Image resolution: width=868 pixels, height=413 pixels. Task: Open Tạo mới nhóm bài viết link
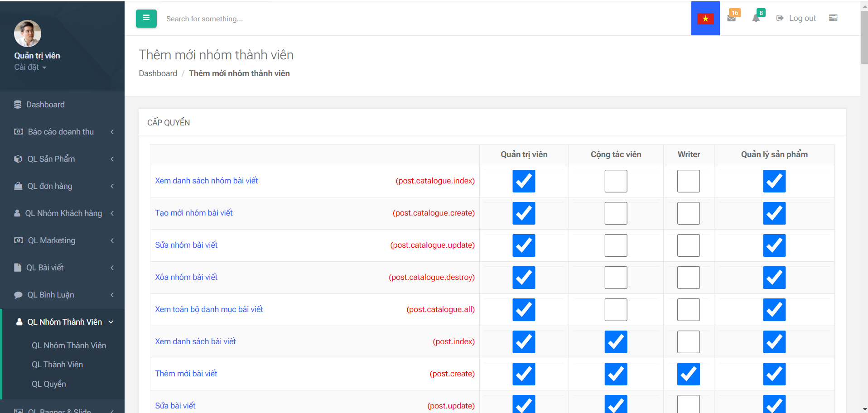[x=194, y=213]
